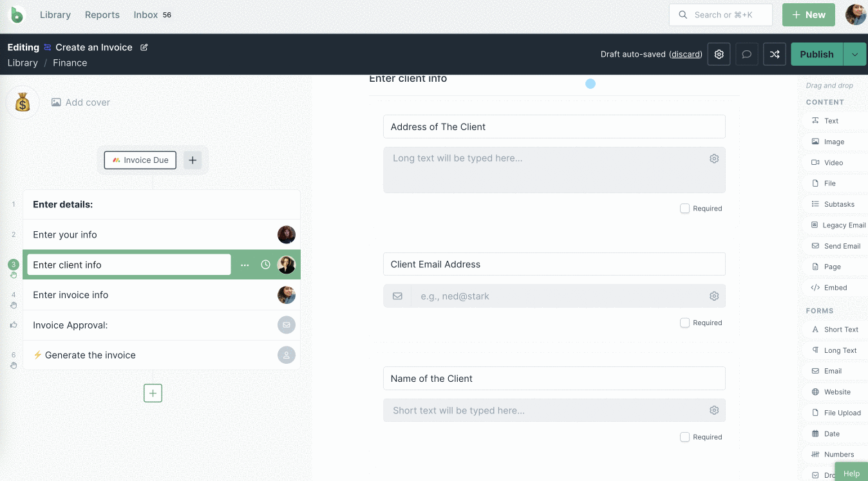
Task: Select the Date form field
Action: point(831,433)
